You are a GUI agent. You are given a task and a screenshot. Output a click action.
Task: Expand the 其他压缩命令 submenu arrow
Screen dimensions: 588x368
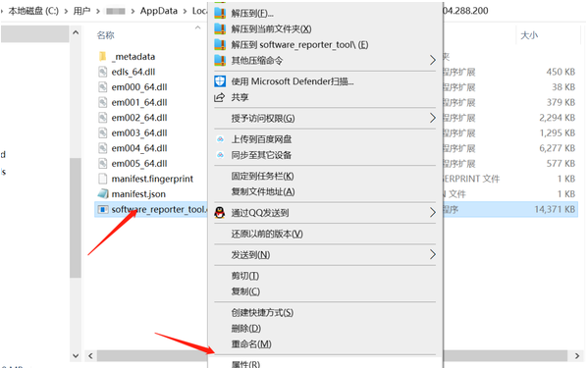click(432, 60)
